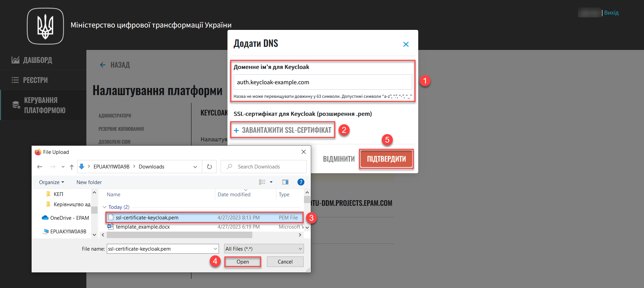644x288 pixels.
Task: Collapse the Today (2) group
Action: pyautogui.click(x=104, y=207)
